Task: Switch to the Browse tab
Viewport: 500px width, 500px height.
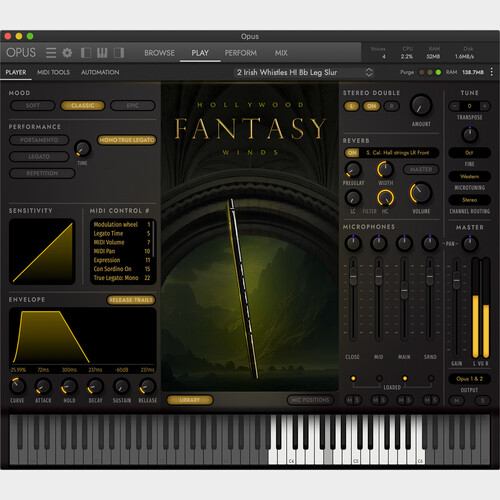Action: [159, 53]
